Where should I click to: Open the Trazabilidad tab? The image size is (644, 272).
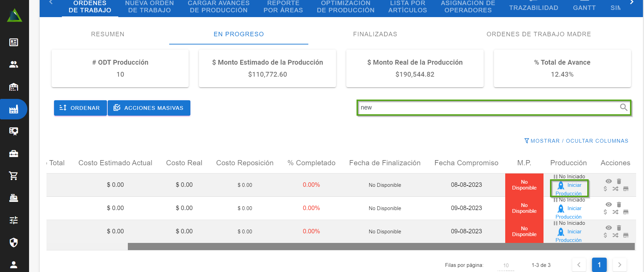[x=533, y=8]
